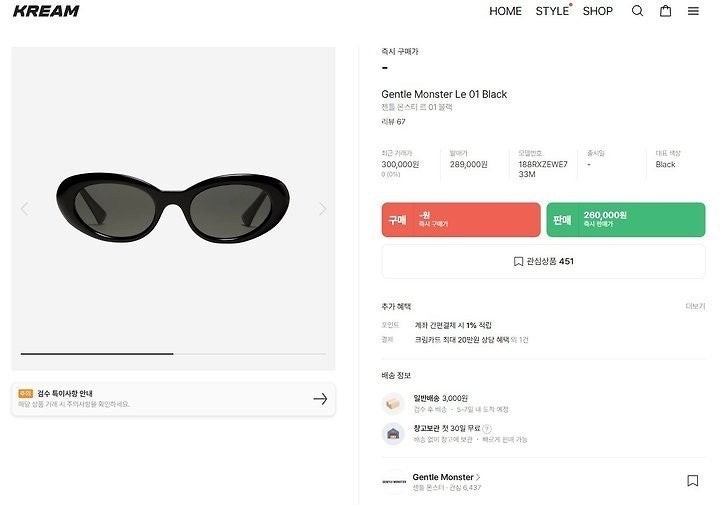Click the image carousel progress bar

click(173, 354)
